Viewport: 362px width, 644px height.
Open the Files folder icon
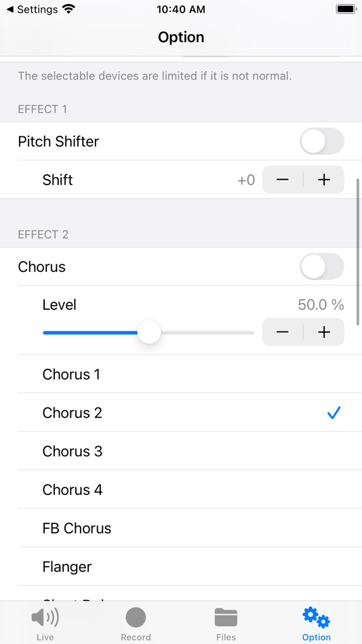tap(226, 618)
